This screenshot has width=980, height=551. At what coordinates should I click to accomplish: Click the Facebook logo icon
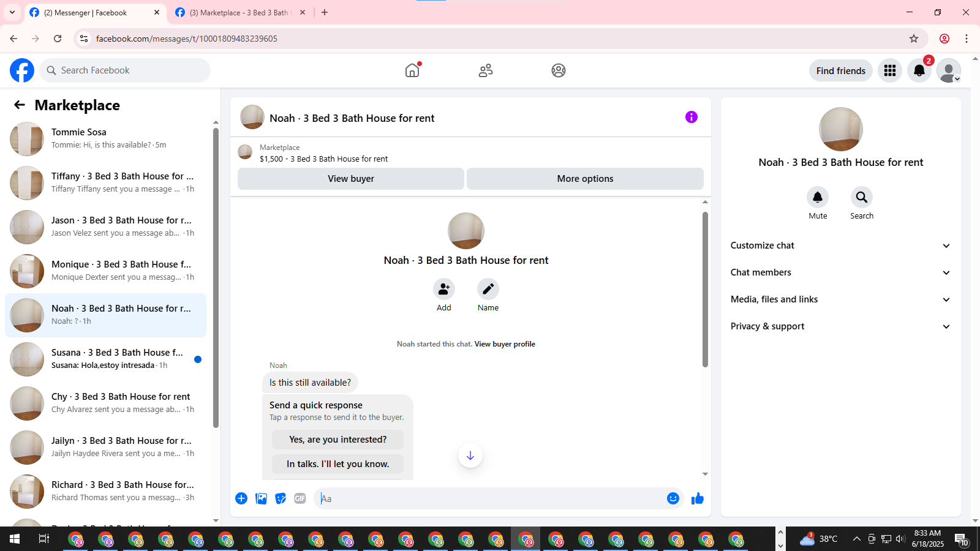(x=22, y=70)
